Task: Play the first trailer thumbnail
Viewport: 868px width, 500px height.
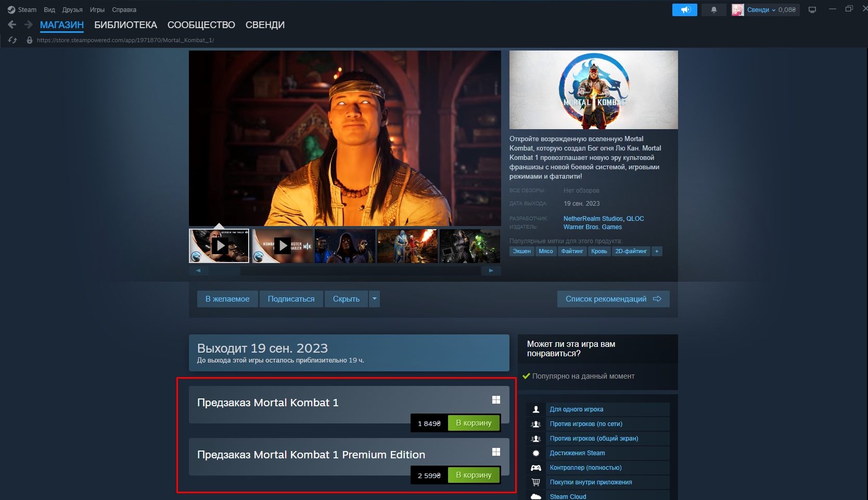Action: coord(219,246)
